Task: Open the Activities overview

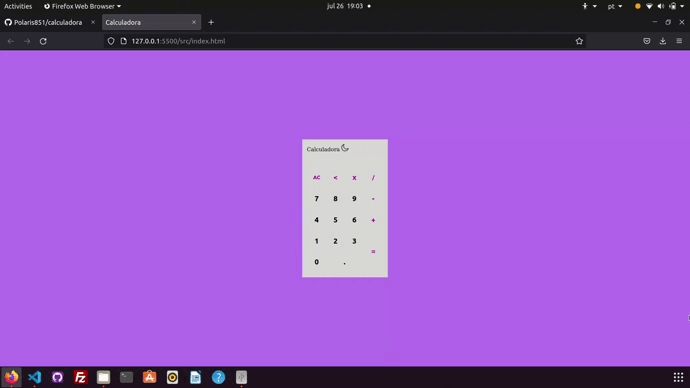Action: click(18, 6)
